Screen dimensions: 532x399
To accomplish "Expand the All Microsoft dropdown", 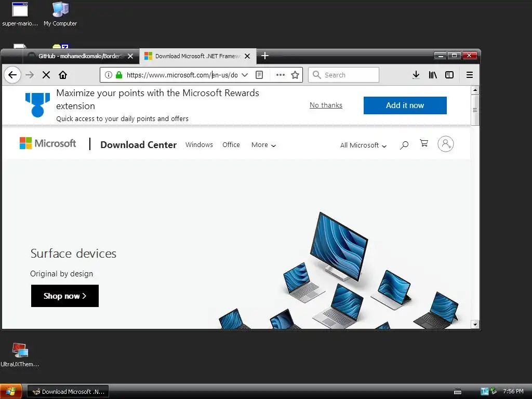I will pos(363,145).
